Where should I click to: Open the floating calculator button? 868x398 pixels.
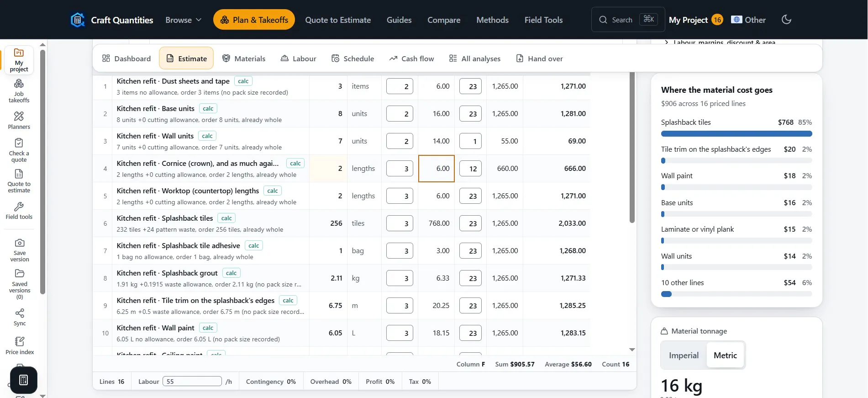(24, 380)
